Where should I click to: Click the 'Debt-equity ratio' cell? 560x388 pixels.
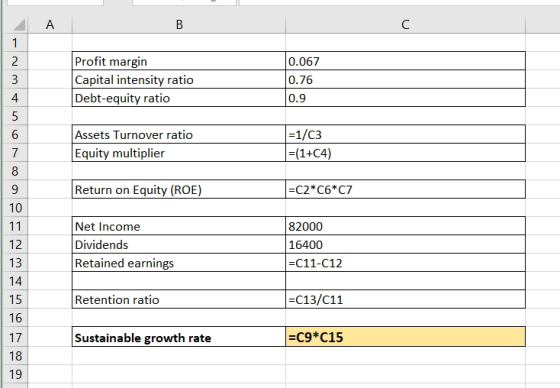pos(179,98)
